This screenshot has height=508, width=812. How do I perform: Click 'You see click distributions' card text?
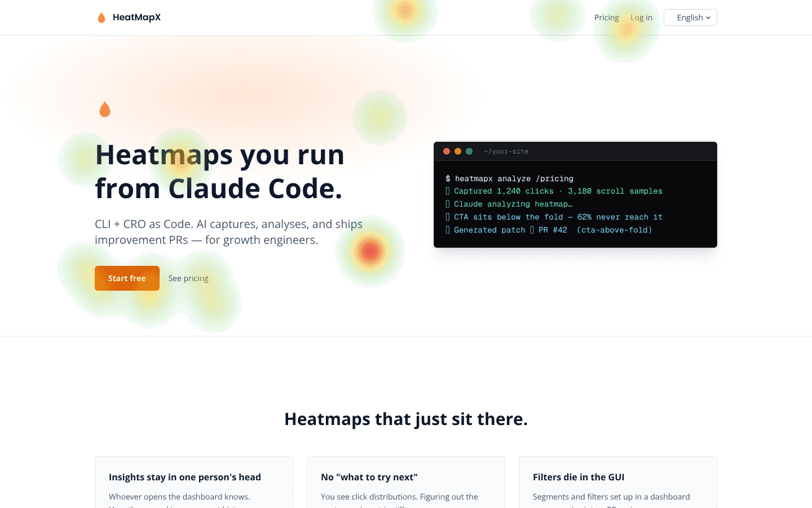[x=399, y=497]
